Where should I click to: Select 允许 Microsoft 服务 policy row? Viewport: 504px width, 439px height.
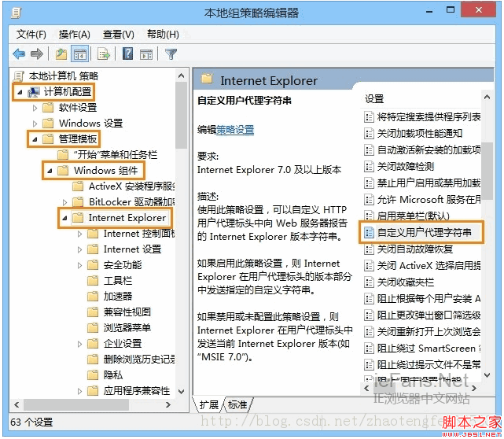(423, 199)
